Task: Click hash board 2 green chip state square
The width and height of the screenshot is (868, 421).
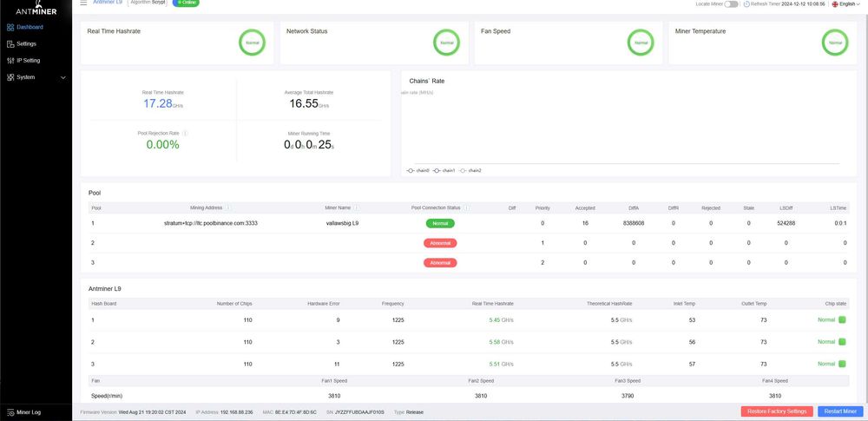Action: [x=842, y=342]
